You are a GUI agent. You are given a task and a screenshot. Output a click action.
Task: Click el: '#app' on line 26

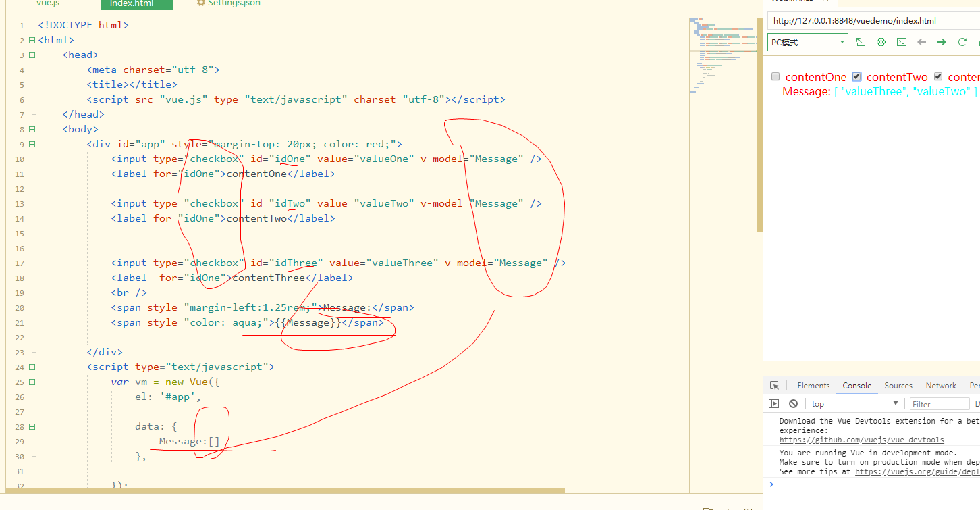pos(169,397)
